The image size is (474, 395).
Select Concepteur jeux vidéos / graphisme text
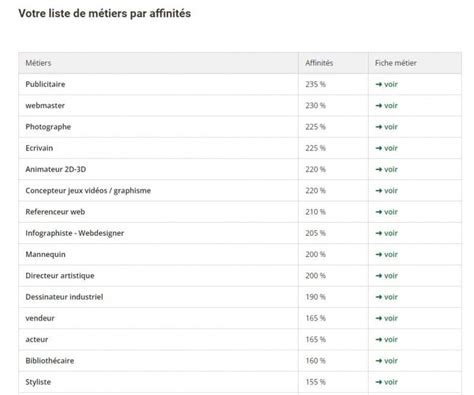tap(88, 191)
